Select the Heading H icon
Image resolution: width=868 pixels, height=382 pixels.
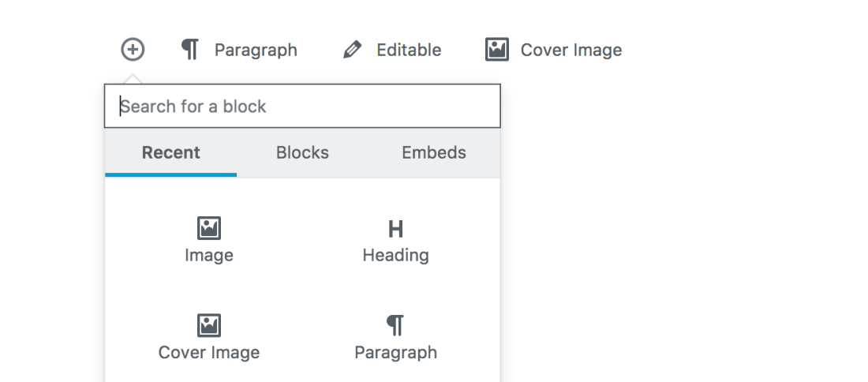[x=395, y=230]
